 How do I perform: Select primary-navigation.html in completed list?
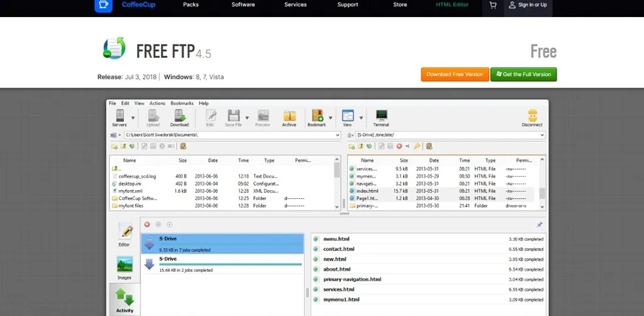pos(352,279)
